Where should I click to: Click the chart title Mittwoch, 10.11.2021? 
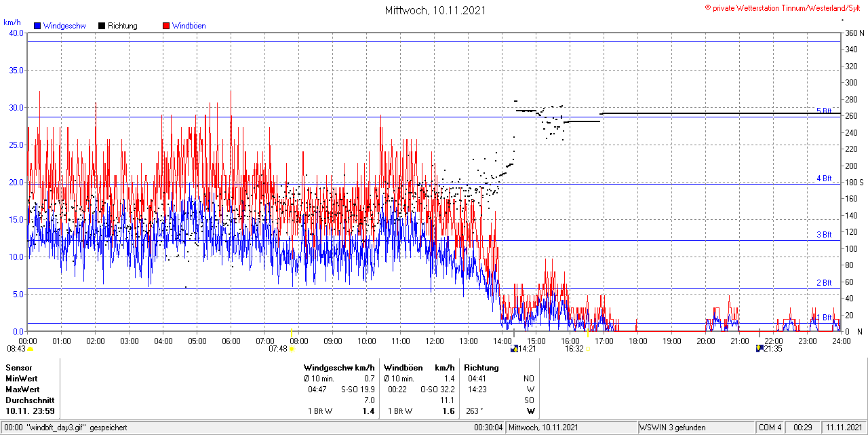(435, 10)
